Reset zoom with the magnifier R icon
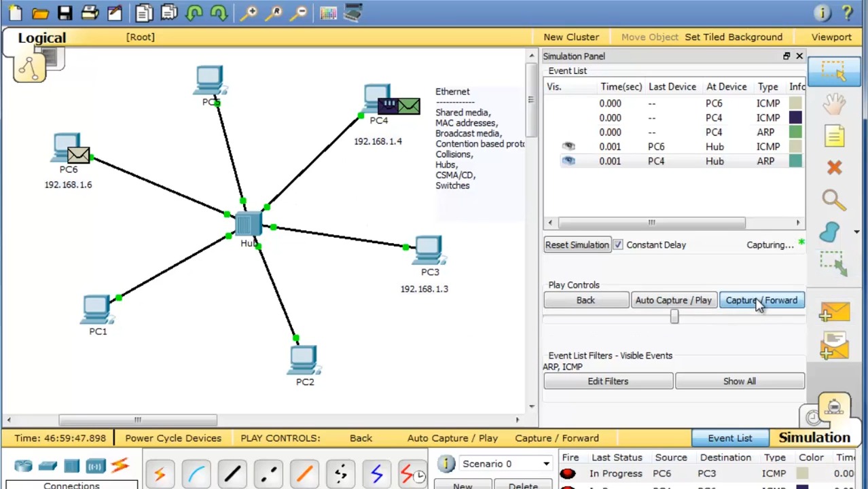 click(x=274, y=13)
